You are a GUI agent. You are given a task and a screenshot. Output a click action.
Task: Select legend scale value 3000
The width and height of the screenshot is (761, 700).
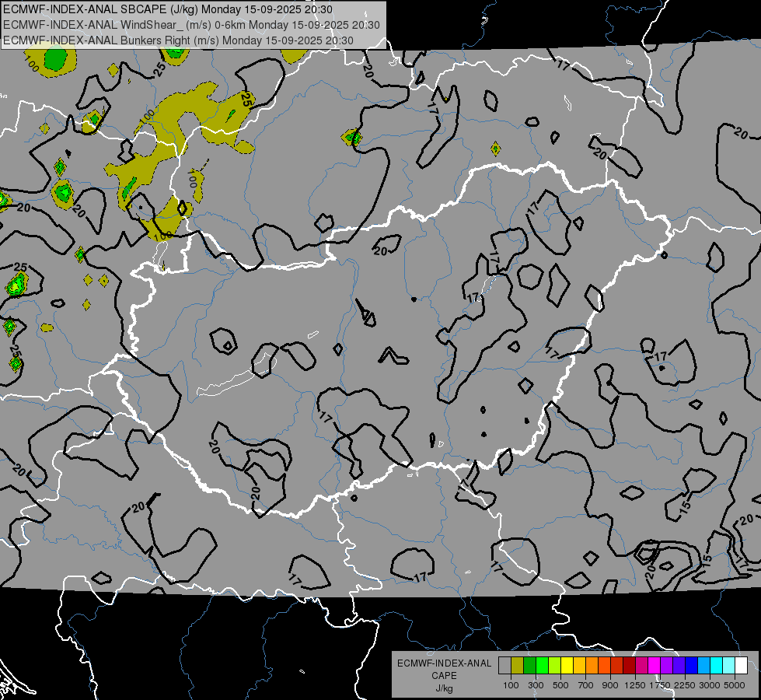click(x=710, y=685)
